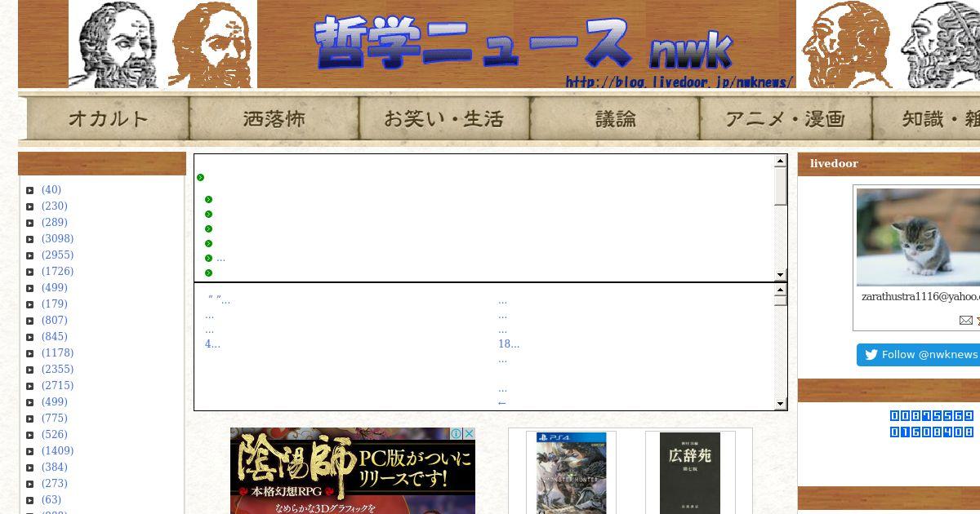Open the (807) category link
The width and height of the screenshot is (980, 514).
point(55,321)
